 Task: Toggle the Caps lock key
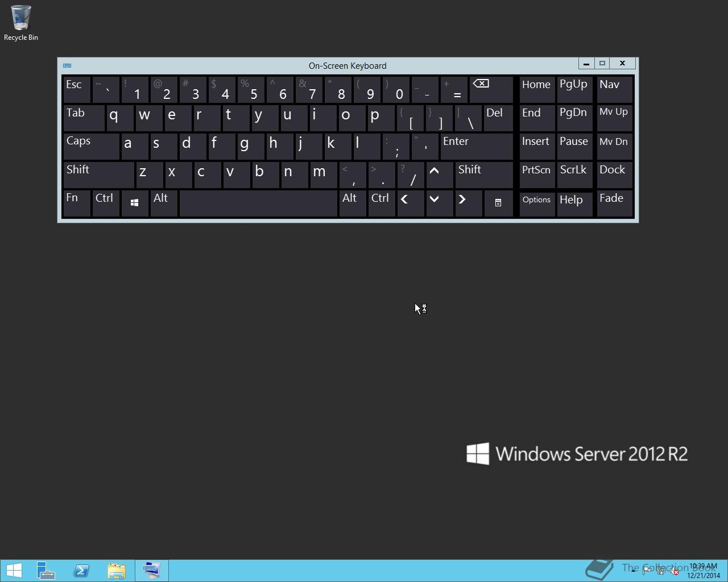click(x=91, y=147)
